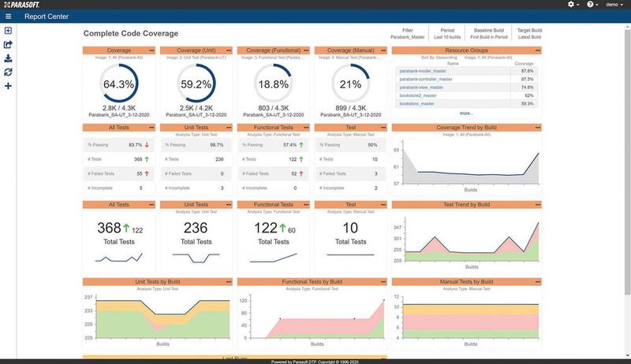This screenshot has height=364, width=631.
Task: Open options menu of Coverage widget
Action: (x=151, y=50)
